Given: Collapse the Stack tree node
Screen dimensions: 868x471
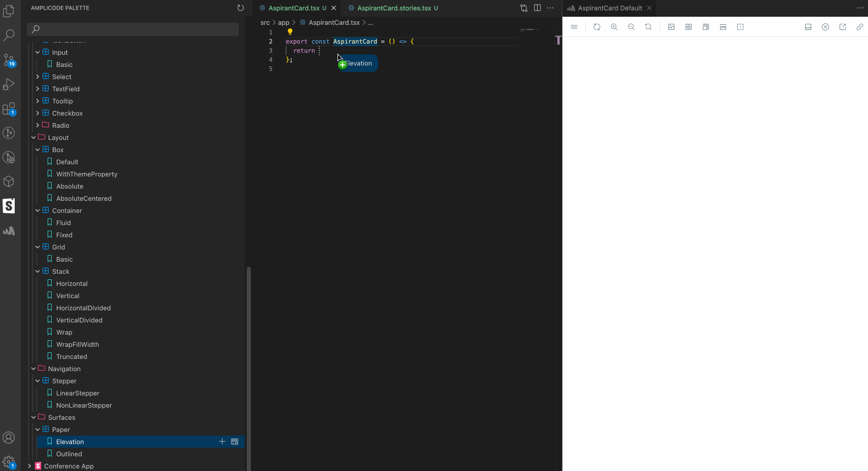Looking at the screenshot, I should [x=37, y=271].
